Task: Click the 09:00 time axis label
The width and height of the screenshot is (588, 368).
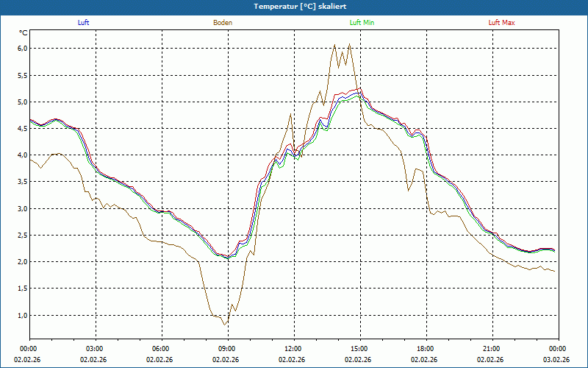Action: point(226,349)
